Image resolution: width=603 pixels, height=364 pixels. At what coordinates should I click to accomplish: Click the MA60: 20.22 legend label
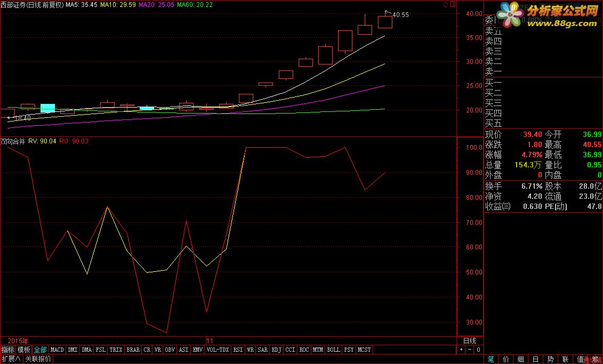click(195, 5)
